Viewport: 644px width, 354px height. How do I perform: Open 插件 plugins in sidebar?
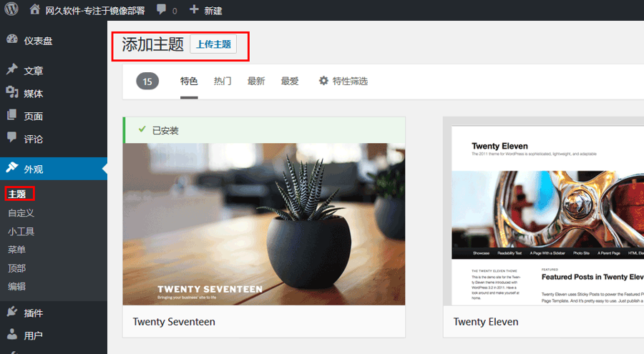33,313
